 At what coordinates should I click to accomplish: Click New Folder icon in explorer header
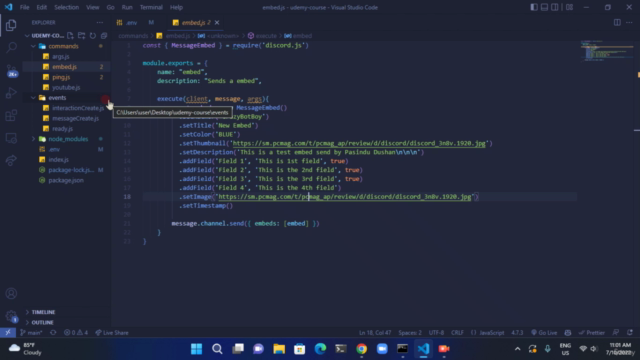click(81, 36)
